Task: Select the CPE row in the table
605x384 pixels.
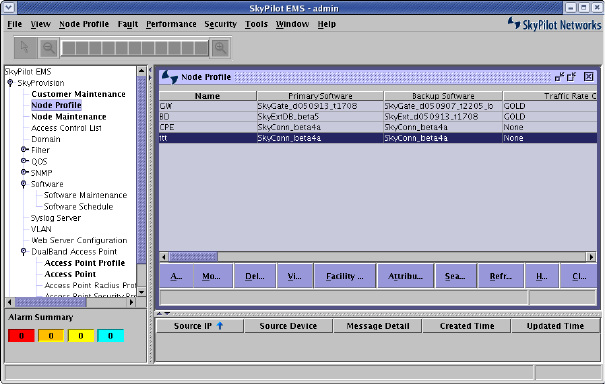Action: point(378,127)
